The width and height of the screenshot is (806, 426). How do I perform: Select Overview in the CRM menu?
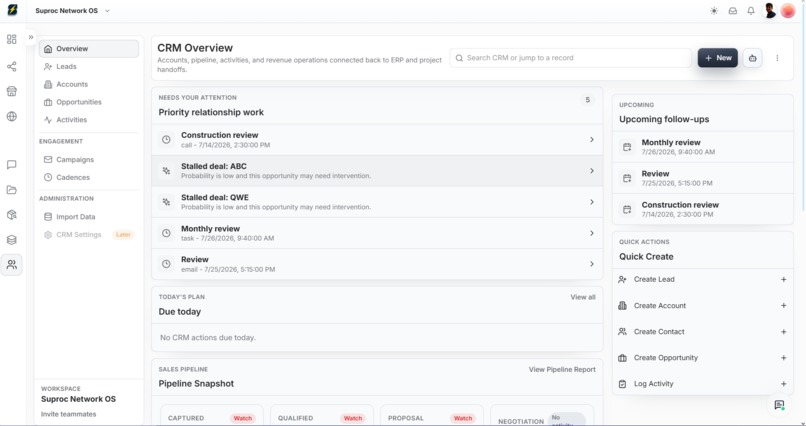(x=89, y=49)
